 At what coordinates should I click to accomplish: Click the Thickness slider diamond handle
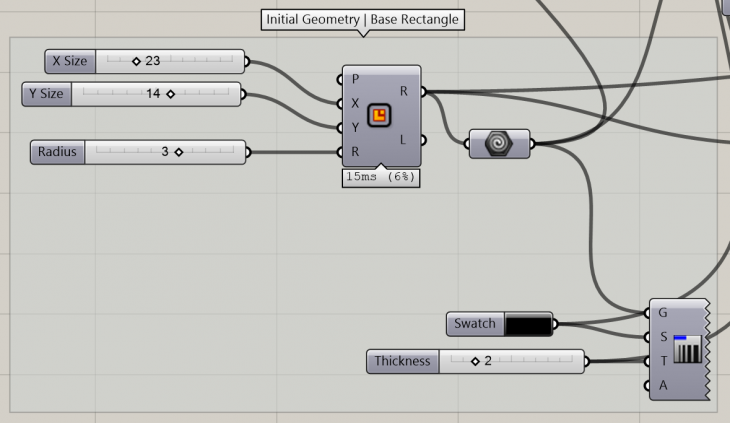pos(474,361)
